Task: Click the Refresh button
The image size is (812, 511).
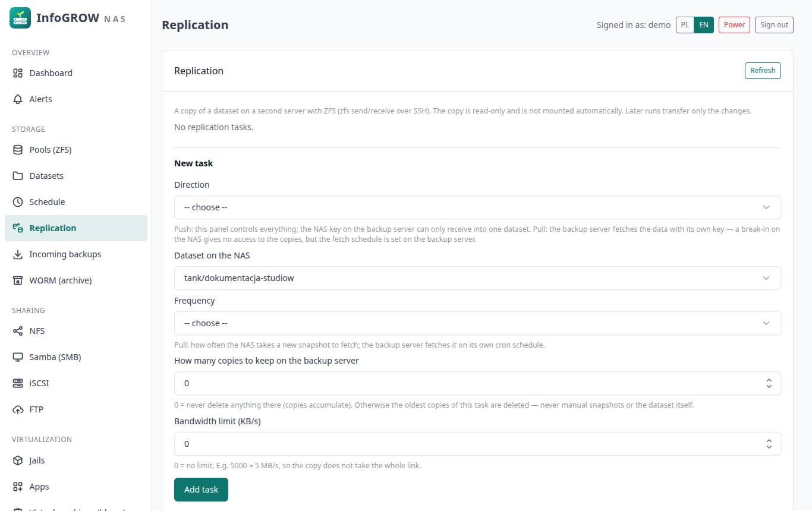Action: (763, 71)
